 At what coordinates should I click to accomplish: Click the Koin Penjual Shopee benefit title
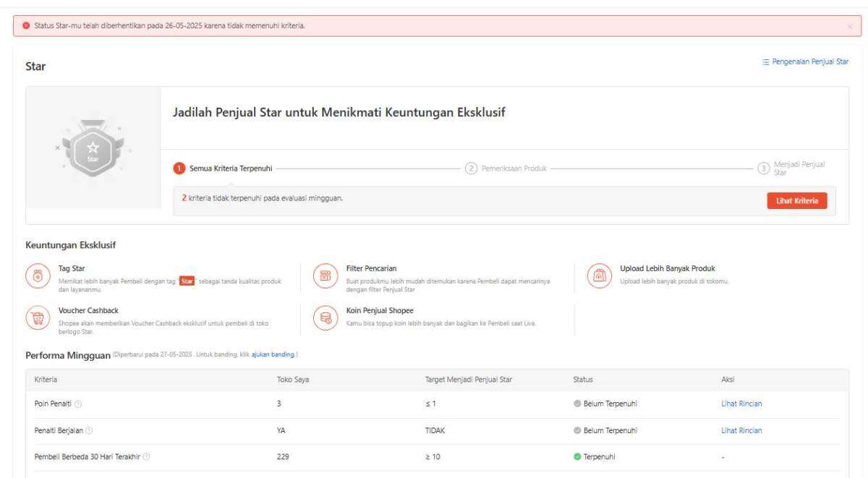[378, 310]
